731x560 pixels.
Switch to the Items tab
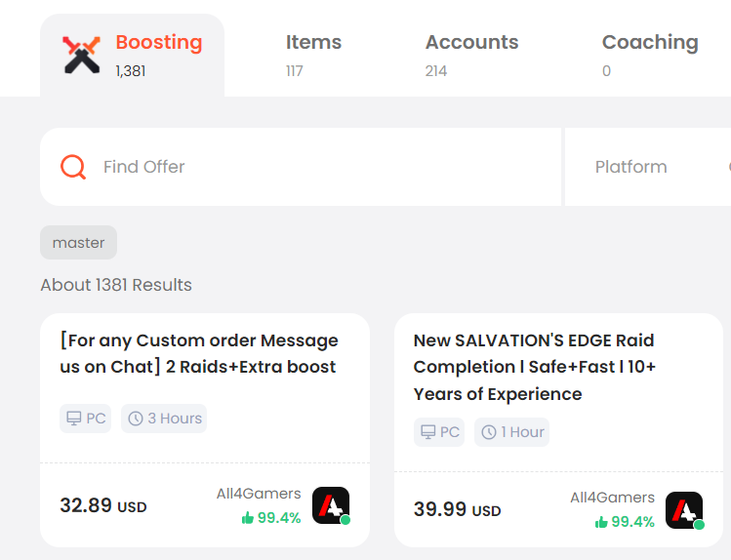(x=313, y=55)
